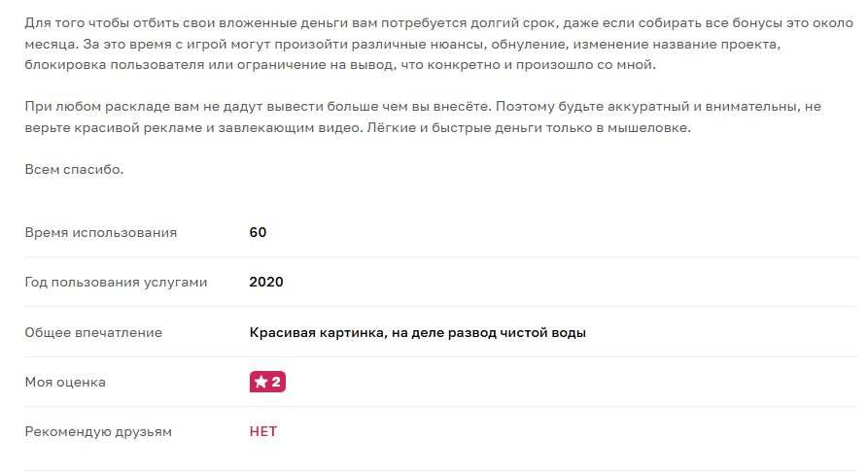Select the 60 usage time value

258,233
